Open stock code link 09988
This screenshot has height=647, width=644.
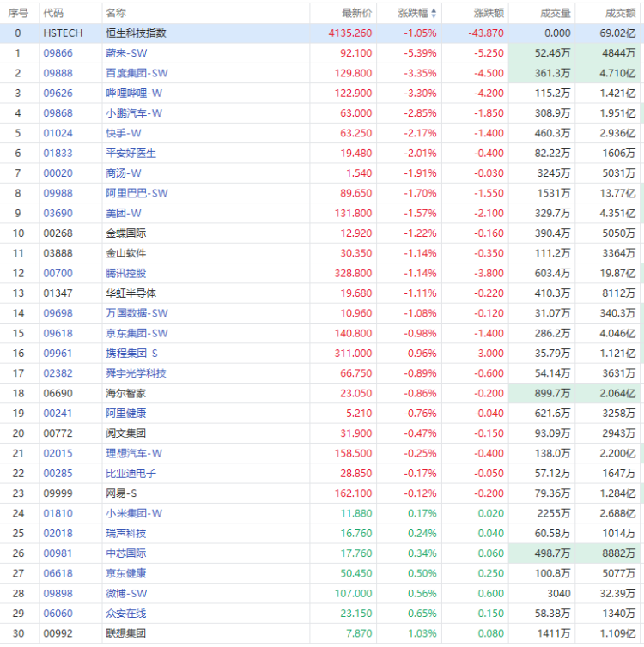(58, 193)
